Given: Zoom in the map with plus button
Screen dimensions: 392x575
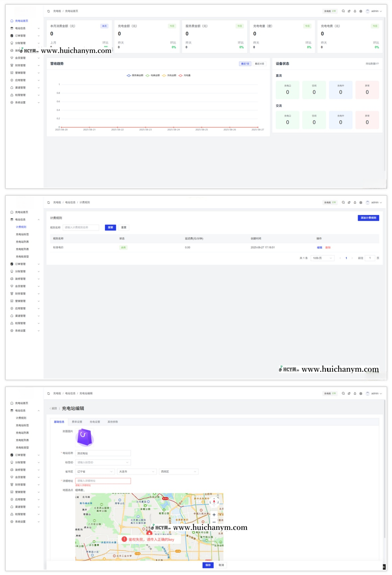Looking at the screenshot, I should 214,515.
